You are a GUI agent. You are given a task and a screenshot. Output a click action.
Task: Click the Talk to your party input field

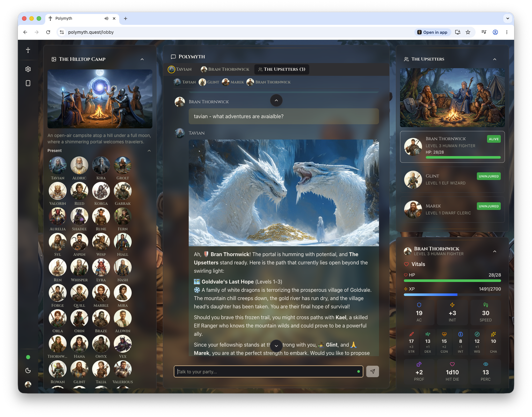pos(268,371)
